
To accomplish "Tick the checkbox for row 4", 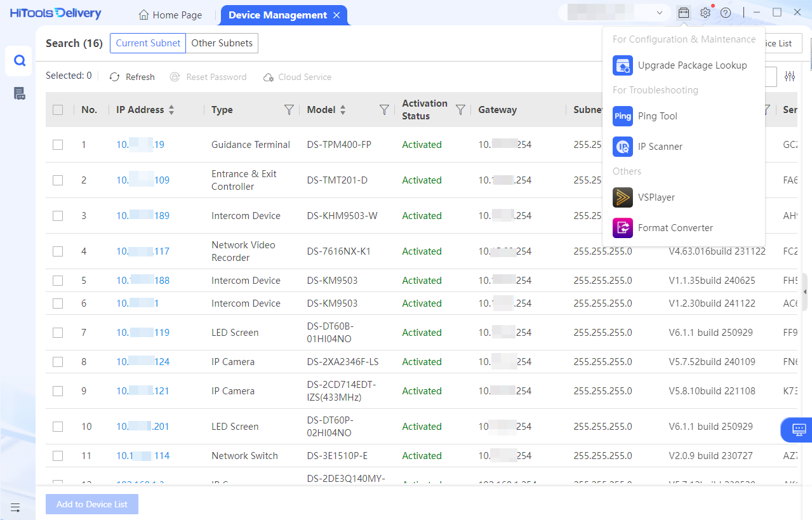I will point(58,251).
